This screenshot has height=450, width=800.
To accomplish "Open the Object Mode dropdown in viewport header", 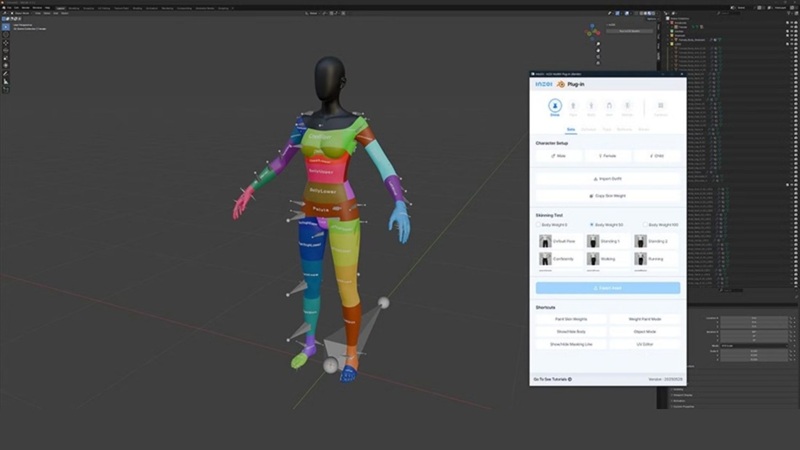I will pos(22,14).
